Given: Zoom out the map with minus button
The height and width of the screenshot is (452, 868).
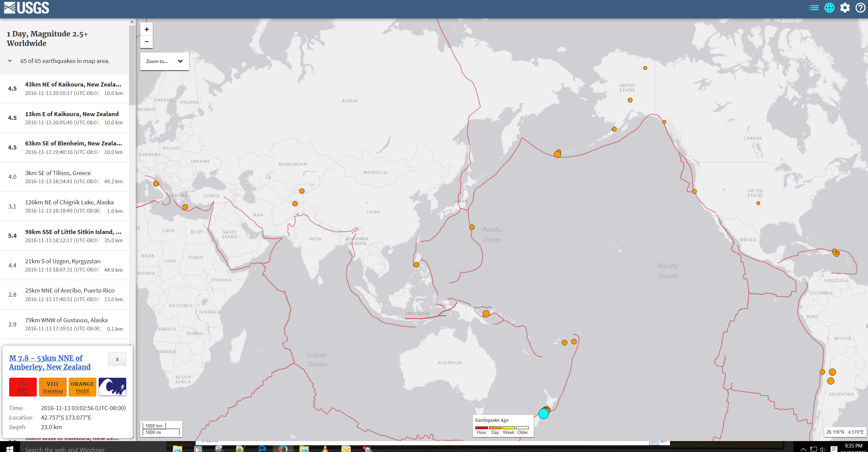Looking at the screenshot, I should tap(147, 42).
